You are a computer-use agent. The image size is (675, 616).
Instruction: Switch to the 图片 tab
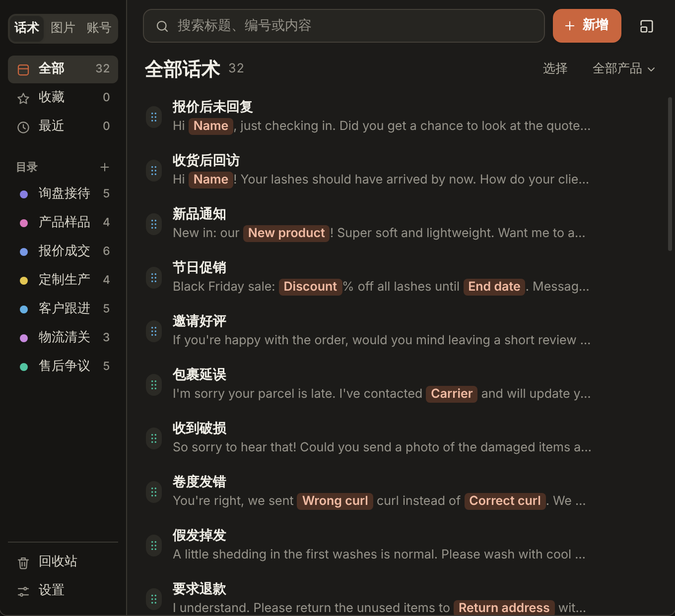(63, 27)
